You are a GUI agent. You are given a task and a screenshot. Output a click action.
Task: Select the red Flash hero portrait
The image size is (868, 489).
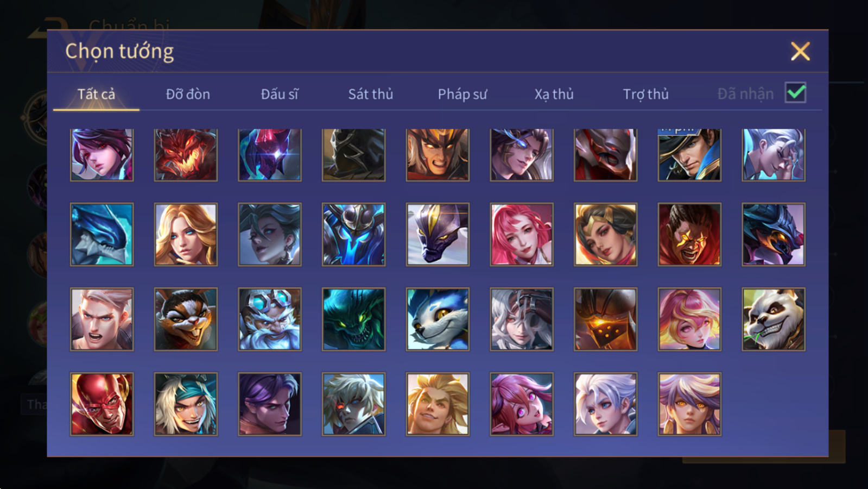102,404
